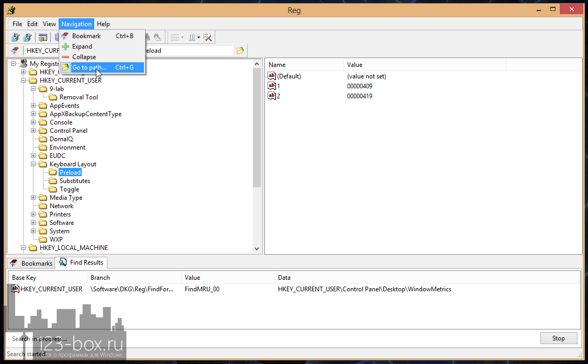
Task: Collapse the Keyboard Layout key
Action: [x=34, y=164]
